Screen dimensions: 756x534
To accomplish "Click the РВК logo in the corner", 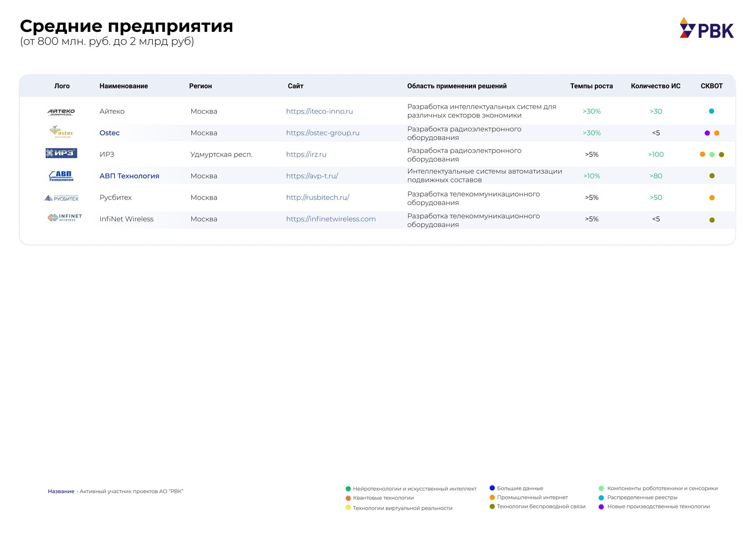I will coord(706,28).
